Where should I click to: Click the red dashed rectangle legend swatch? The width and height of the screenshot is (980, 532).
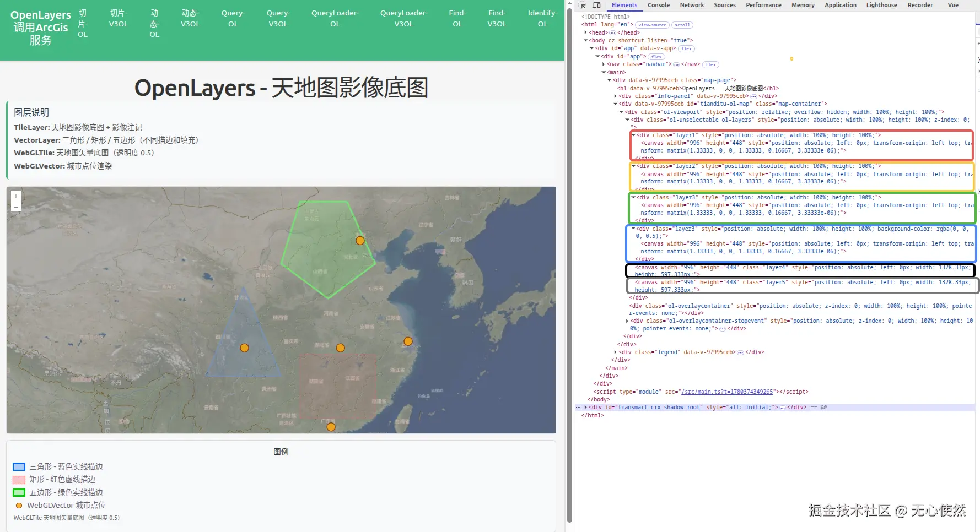click(19, 480)
